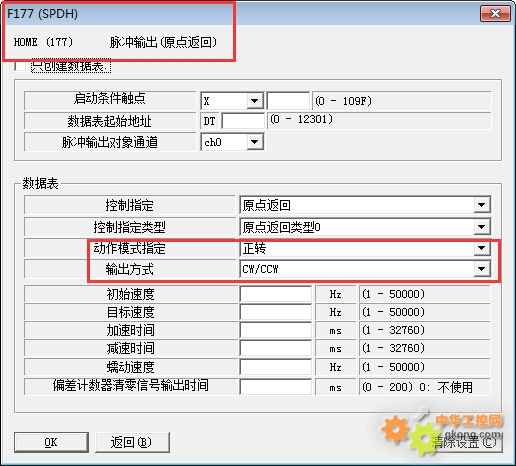
Task: Open the 启动条件触点 X type dropdown
Action: point(255,101)
